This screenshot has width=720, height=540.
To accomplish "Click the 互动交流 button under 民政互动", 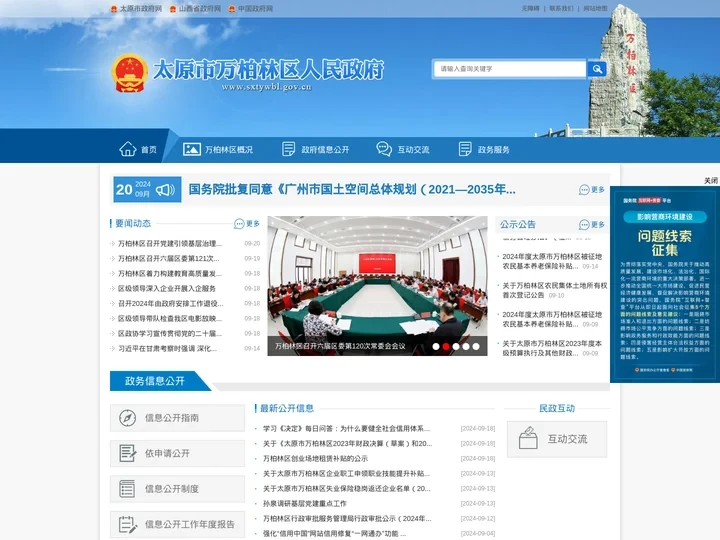I will [x=557, y=439].
